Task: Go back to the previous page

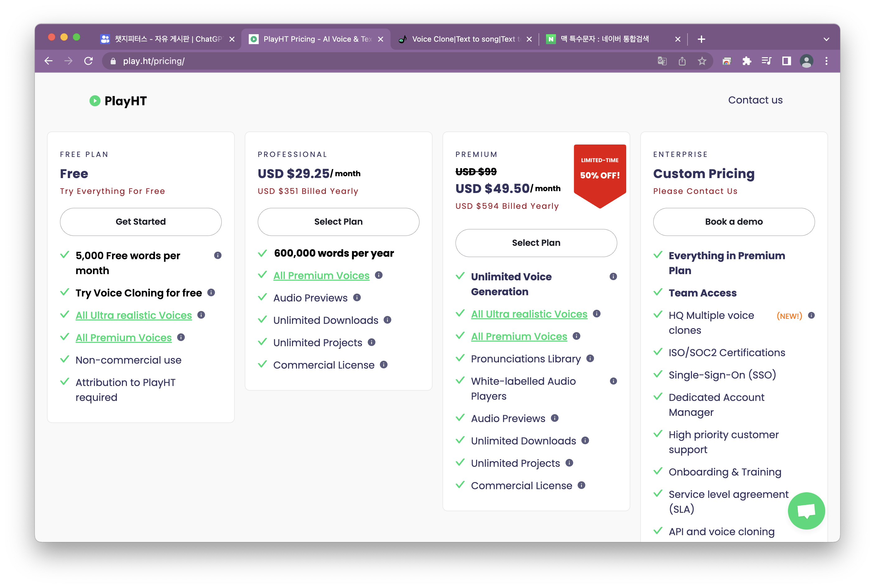Action: (x=49, y=61)
